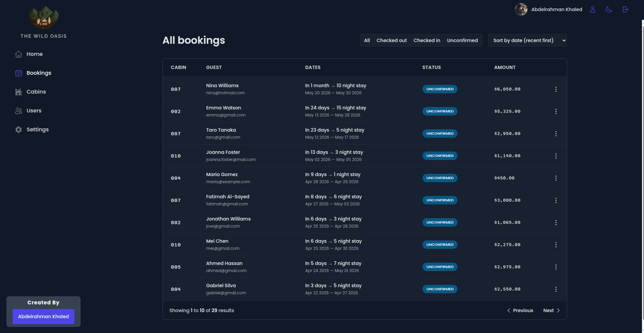Click the amount $6,050.00

[507, 89]
